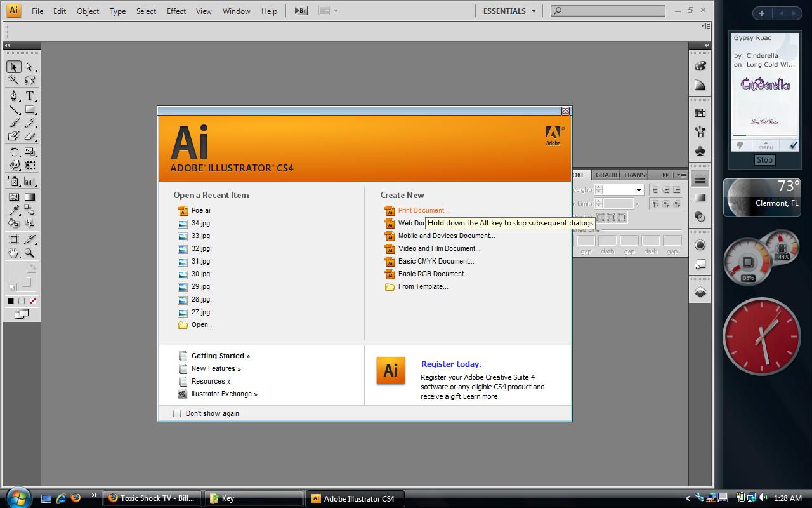The image size is (812, 508).
Task: Set toolbox paint mode to None
Action: (x=32, y=301)
